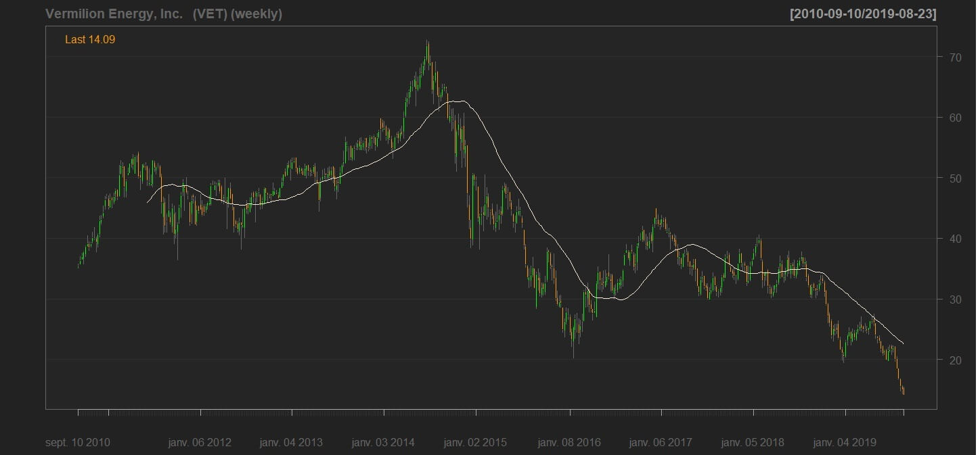Screen dimensions: 980x455
Task: Click the x-axis label 'janv. 04 2013'
Action: [291, 443]
